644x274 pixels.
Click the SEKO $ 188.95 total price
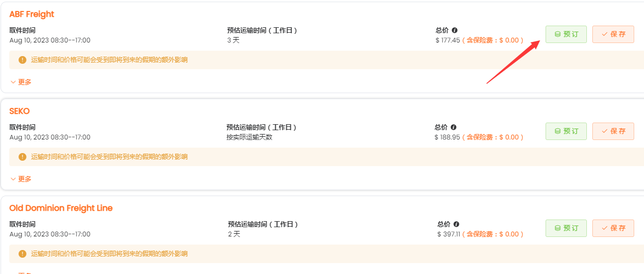click(447, 137)
